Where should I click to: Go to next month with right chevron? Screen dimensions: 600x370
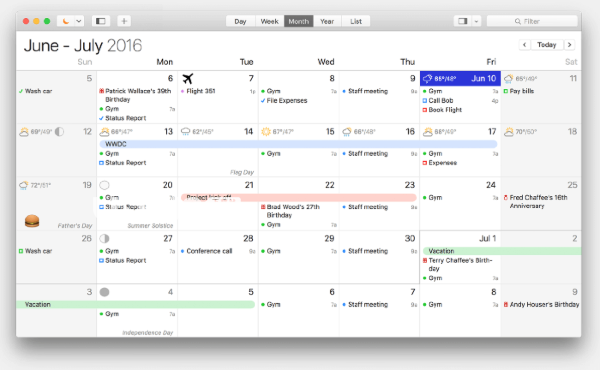[569, 45]
